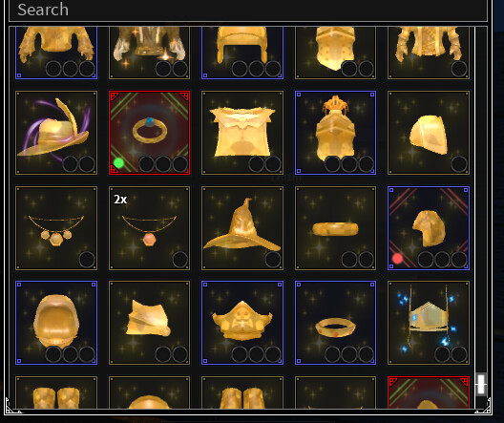
Task: Click the inventory scrollbar handle
Action: tap(481, 384)
